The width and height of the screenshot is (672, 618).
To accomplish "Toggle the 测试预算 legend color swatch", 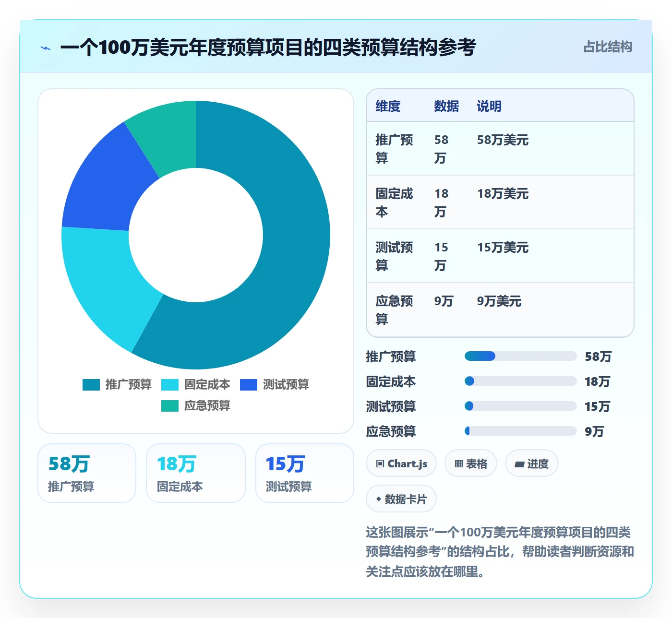I will (x=249, y=385).
